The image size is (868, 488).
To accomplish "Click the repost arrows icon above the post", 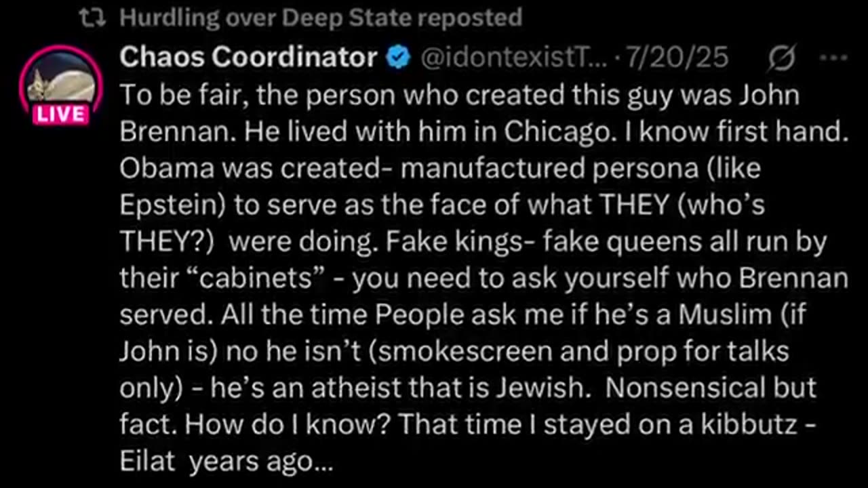I will point(91,18).
